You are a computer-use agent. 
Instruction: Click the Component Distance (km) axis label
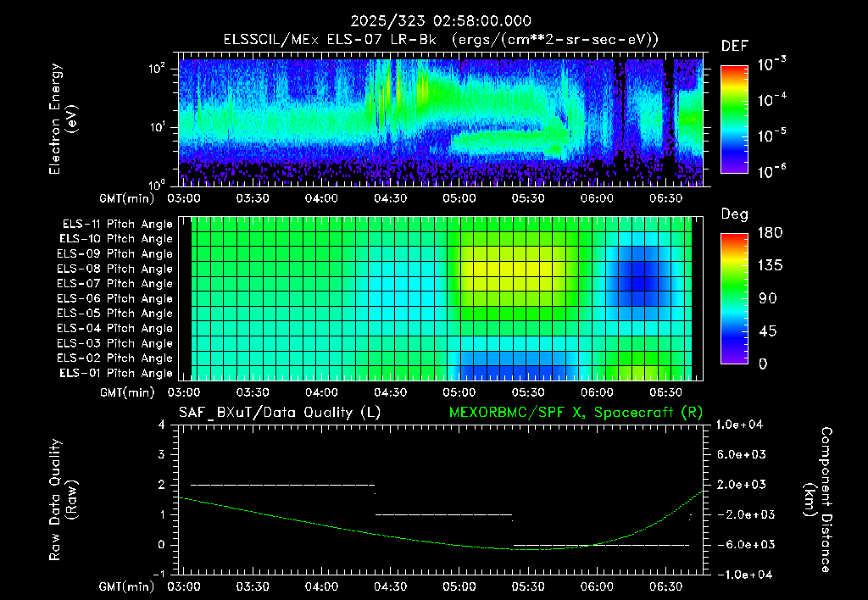(818, 500)
